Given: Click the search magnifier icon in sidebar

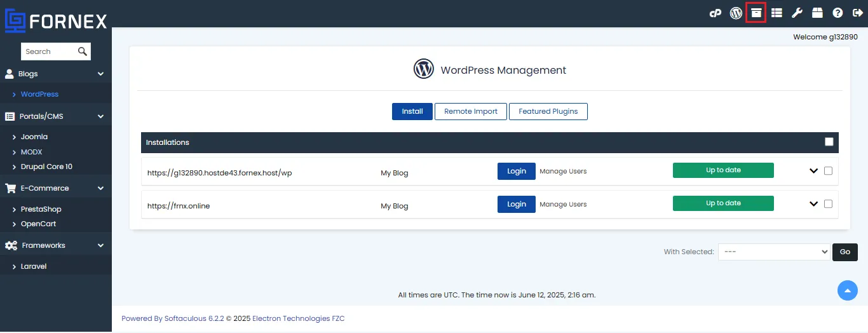Looking at the screenshot, I should (x=83, y=51).
